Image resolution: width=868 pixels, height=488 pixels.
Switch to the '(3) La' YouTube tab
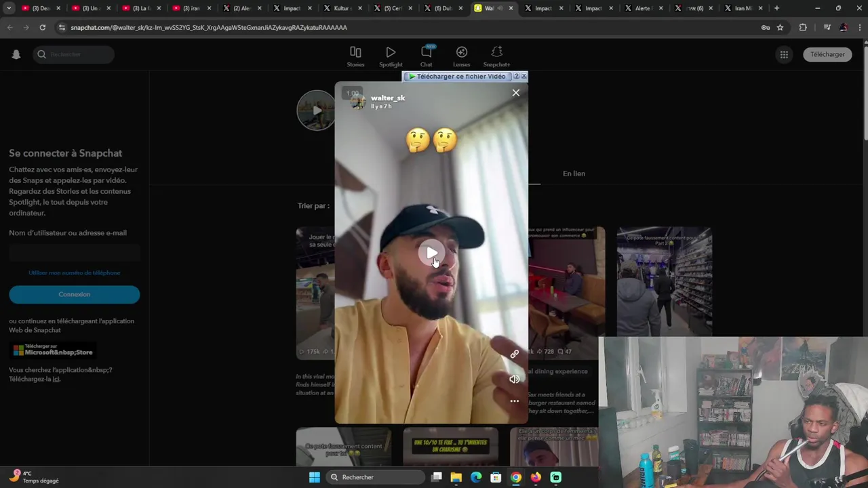point(142,8)
